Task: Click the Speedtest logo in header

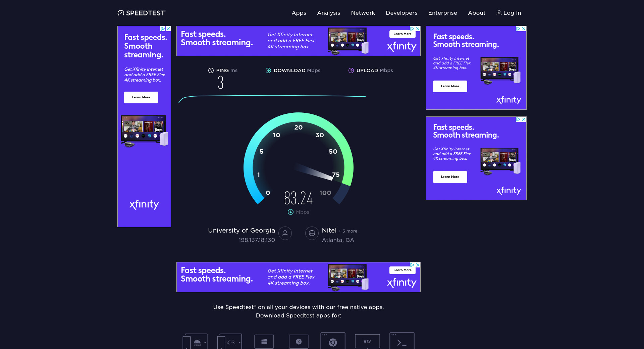Action: 142,13
